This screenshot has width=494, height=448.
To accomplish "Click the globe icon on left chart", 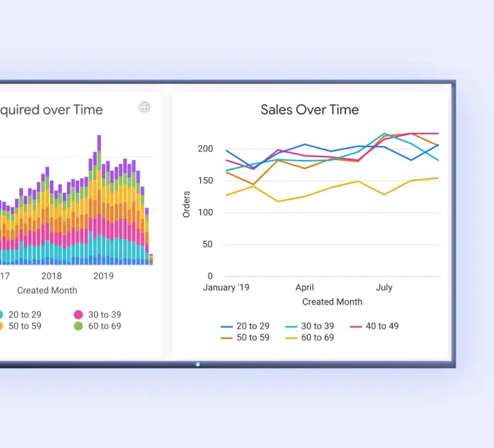I will coord(144,107).
